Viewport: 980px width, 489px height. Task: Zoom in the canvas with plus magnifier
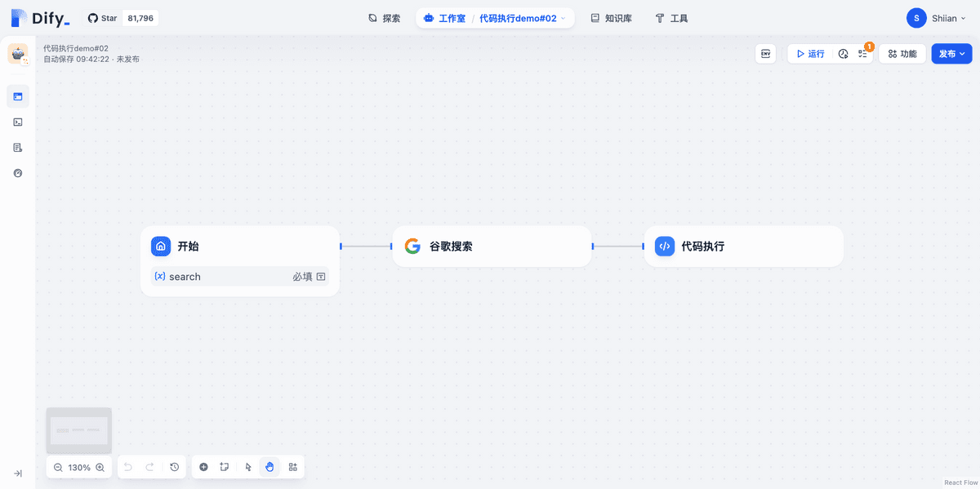coord(100,468)
